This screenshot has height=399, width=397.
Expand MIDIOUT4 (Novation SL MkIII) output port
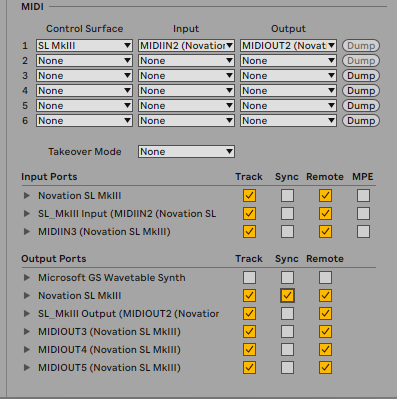pyautogui.click(x=27, y=350)
